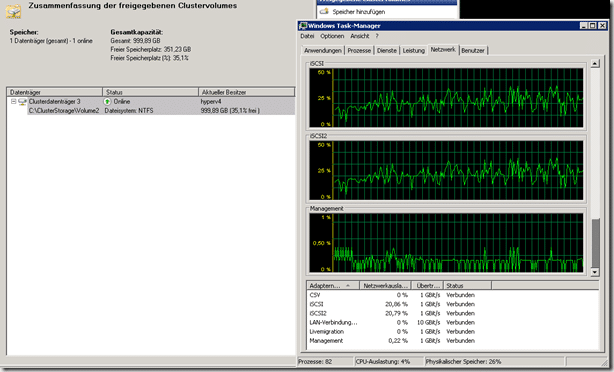Open the Optionen menu in Task-Manager
The image size is (614, 372).
(332, 36)
